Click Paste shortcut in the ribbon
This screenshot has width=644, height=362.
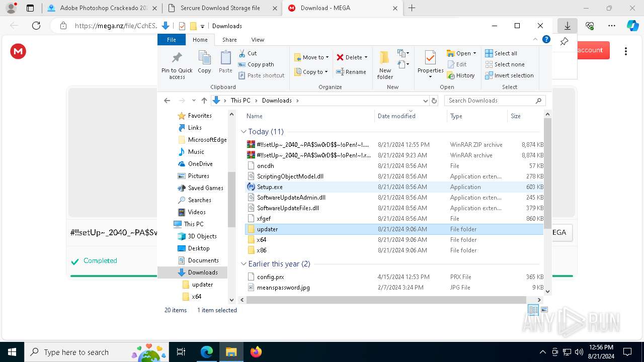click(261, 75)
